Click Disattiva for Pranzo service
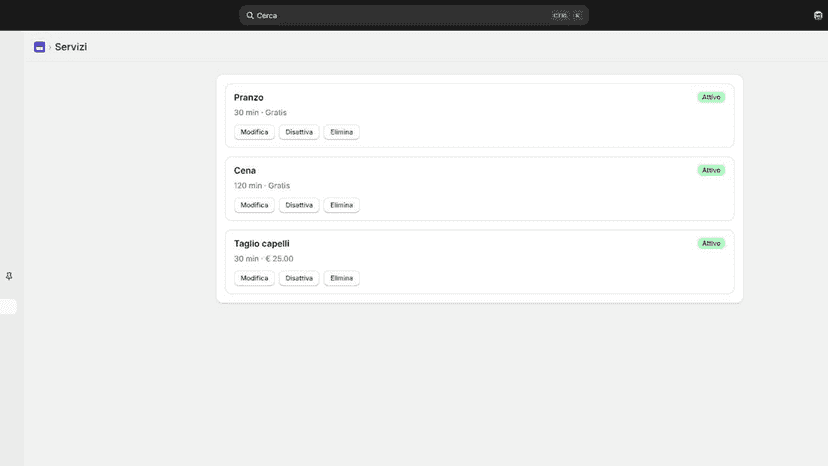The image size is (828, 466). [299, 132]
